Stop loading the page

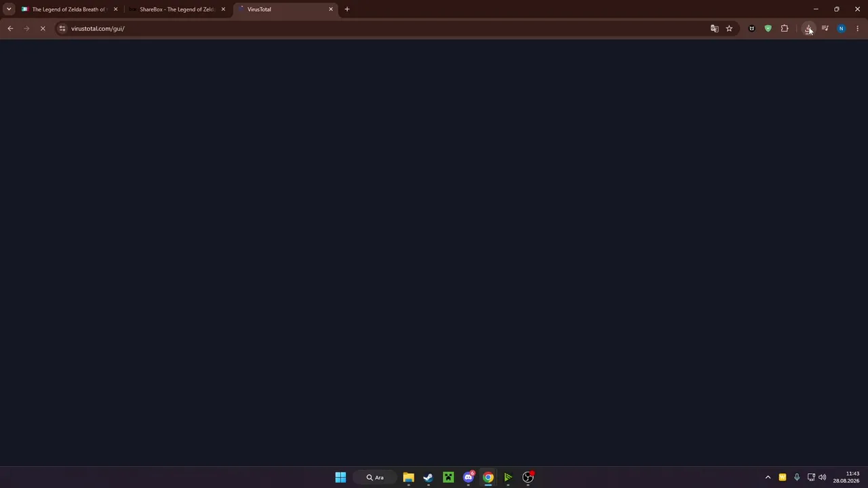click(x=42, y=28)
